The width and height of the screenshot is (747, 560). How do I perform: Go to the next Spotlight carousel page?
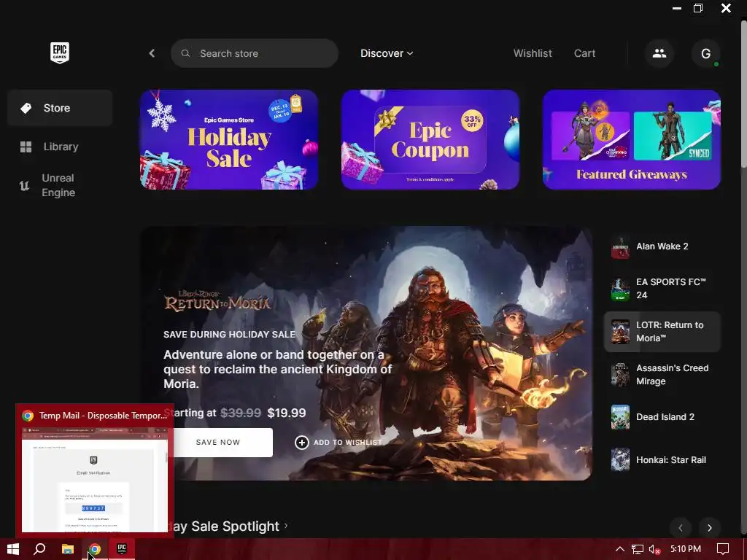pyautogui.click(x=709, y=528)
